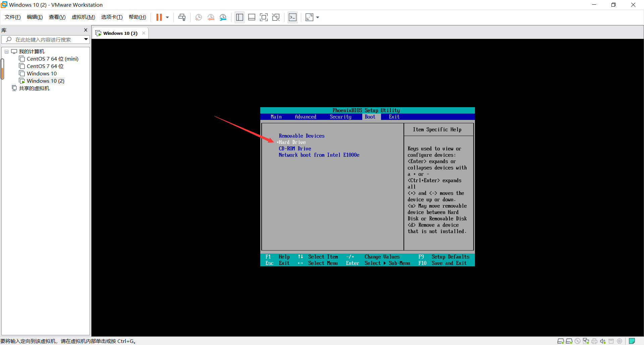Image resolution: width=644 pixels, height=345 pixels.
Task: Click the Item Specific Help header
Action: pyautogui.click(x=437, y=130)
